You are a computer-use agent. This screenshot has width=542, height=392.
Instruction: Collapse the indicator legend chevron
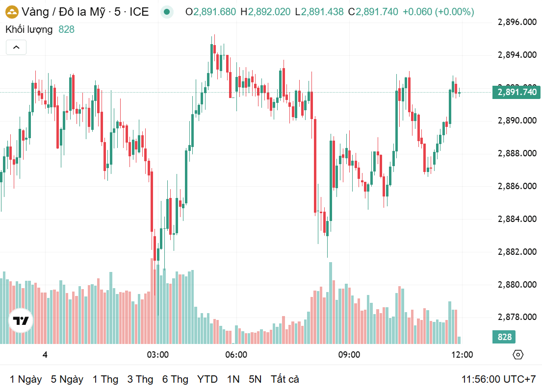click(x=16, y=48)
